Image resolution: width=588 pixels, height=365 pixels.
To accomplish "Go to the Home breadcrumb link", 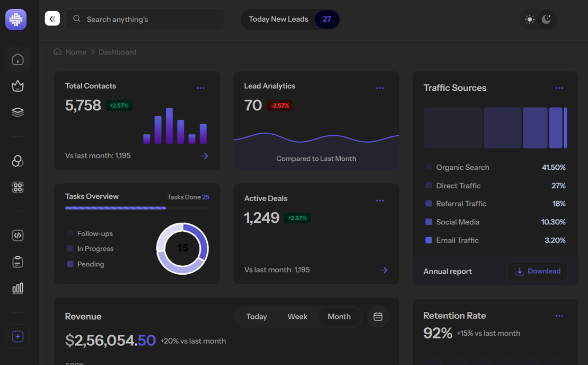I will point(76,52).
